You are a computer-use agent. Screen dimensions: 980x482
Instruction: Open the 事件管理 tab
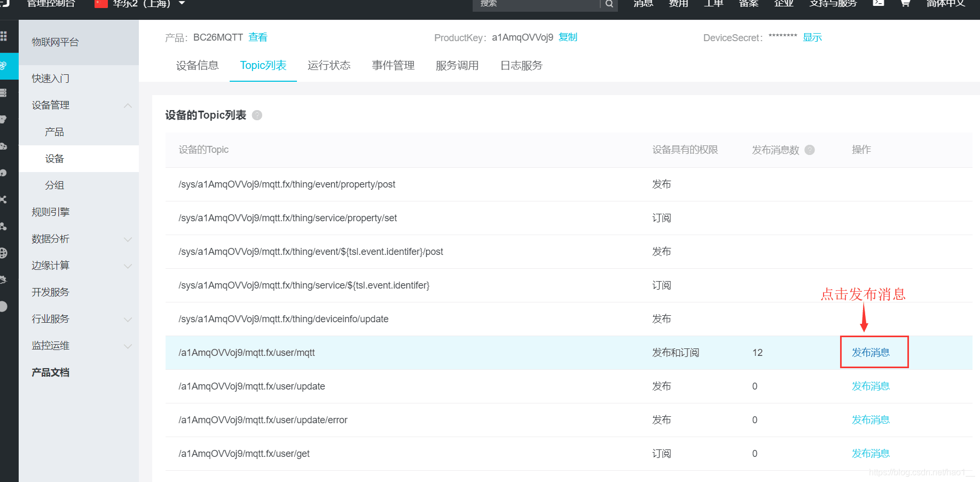click(393, 65)
